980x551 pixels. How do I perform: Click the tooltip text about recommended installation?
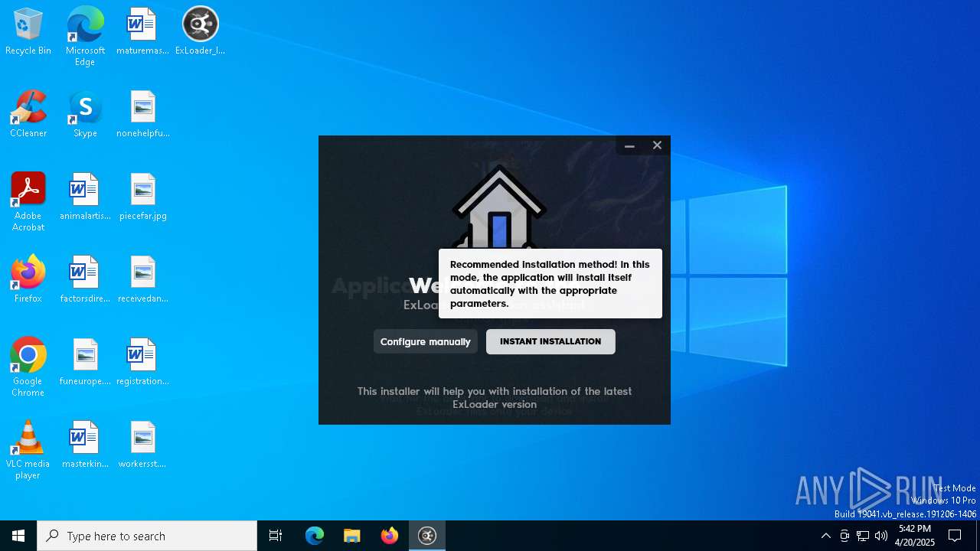550,284
